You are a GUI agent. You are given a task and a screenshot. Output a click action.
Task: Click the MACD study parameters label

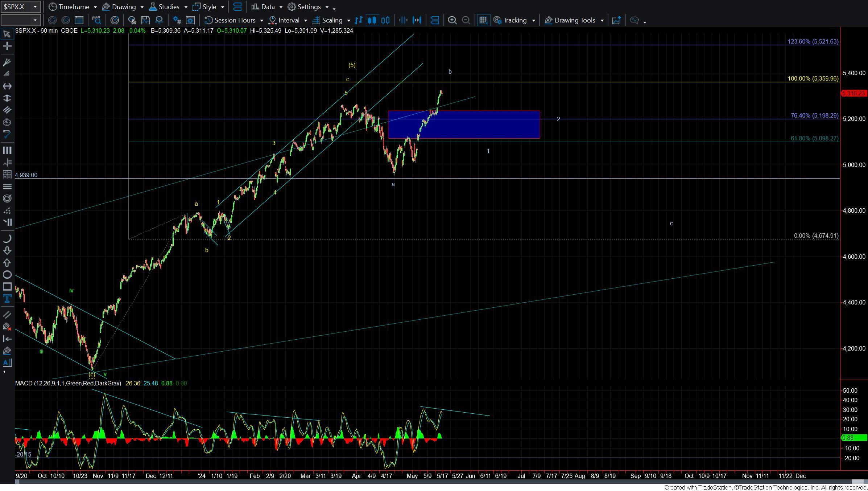click(68, 383)
